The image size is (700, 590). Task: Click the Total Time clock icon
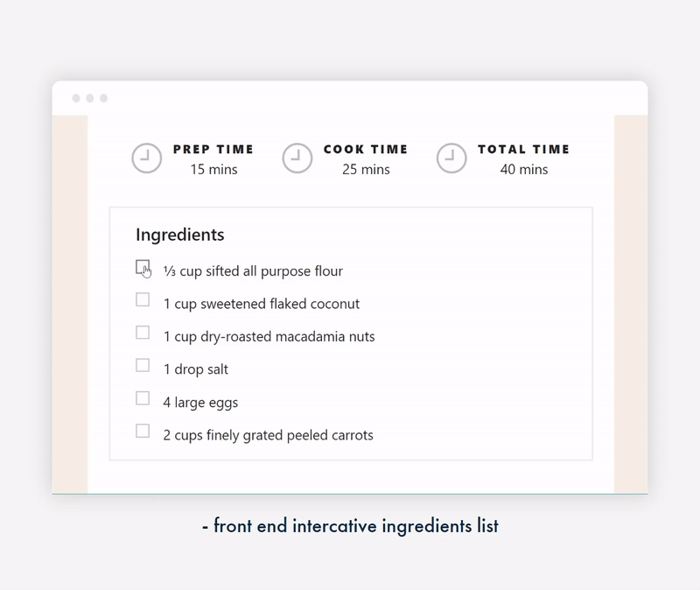451,158
